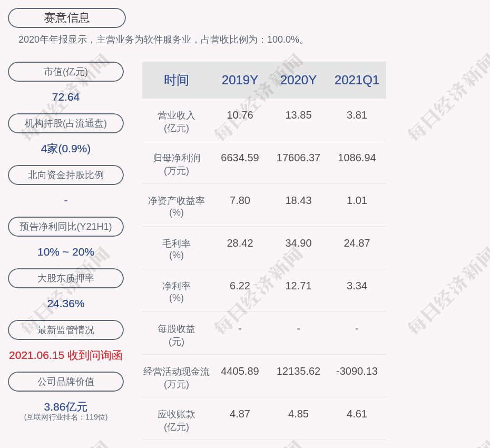
Task: Click revenue value 3.81
Action: click(x=357, y=115)
